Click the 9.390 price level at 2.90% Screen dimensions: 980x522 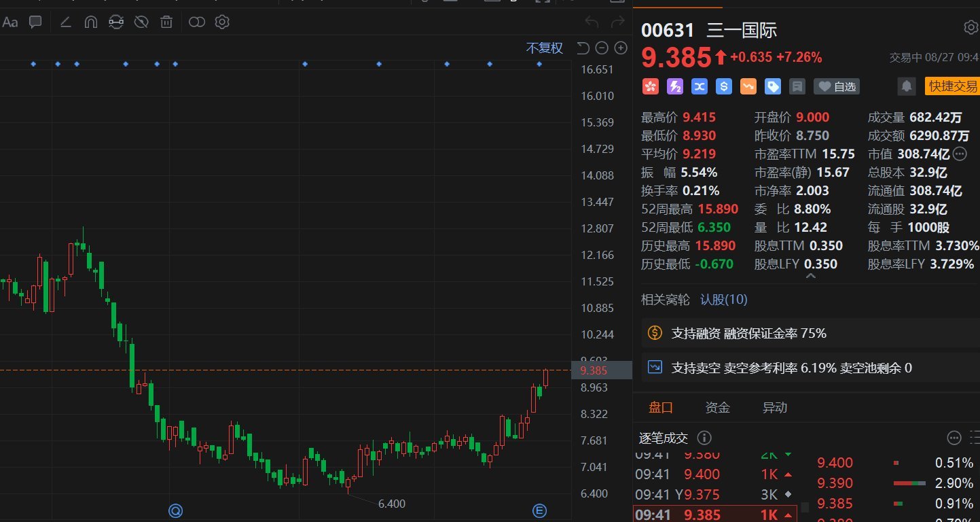pos(835,483)
